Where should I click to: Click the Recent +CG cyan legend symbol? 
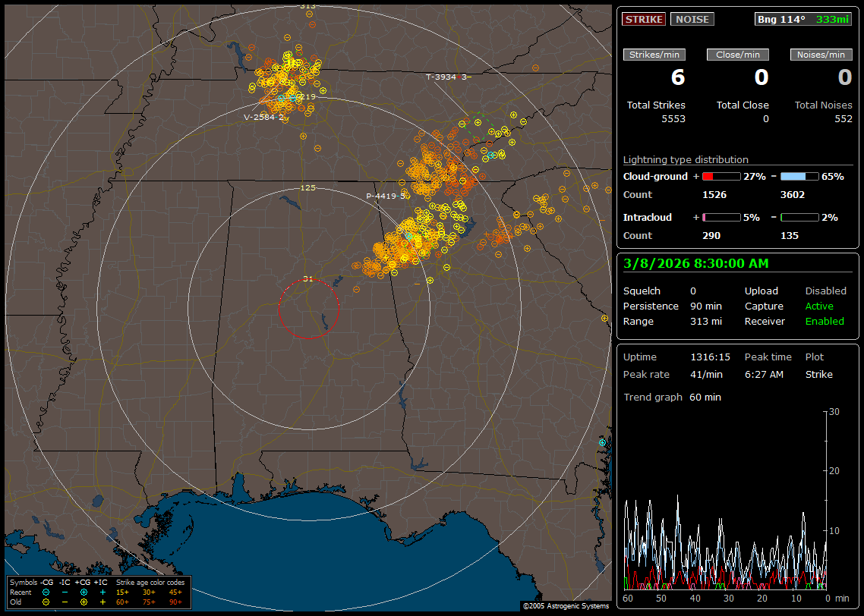click(x=84, y=592)
